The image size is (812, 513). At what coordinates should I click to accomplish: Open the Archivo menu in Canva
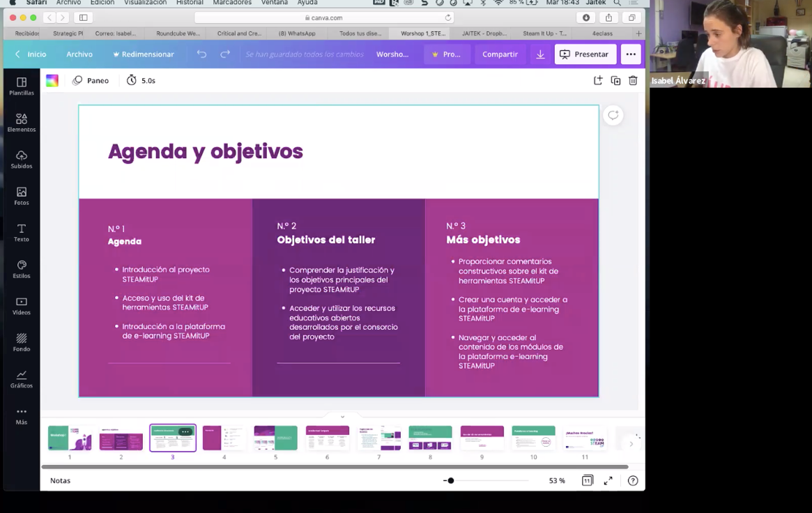(79, 54)
